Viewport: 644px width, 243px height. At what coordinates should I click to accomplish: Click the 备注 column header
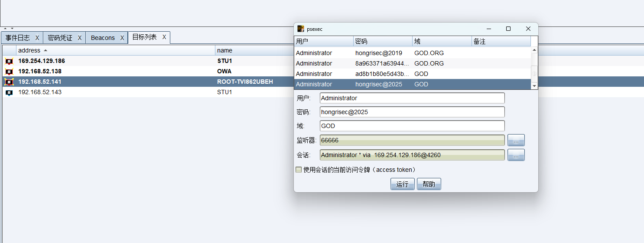coord(501,41)
